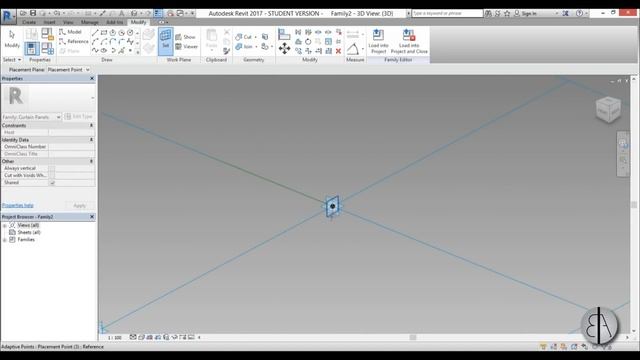The width and height of the screenshot is (640, 360).
Task: Open the Modify ribbon tab
Action: pyautogui.click(x=138, y=22)
